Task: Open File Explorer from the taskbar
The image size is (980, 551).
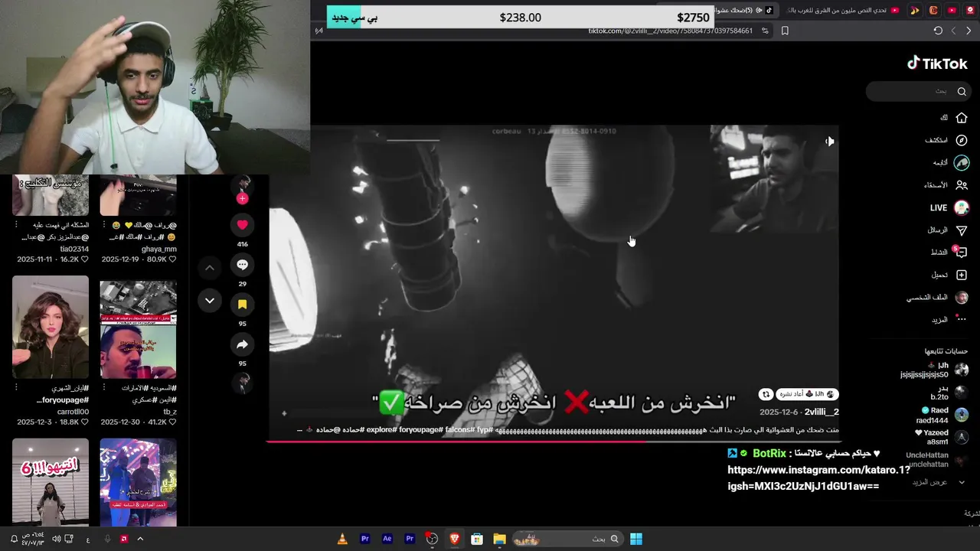Action: pos(499,539)
